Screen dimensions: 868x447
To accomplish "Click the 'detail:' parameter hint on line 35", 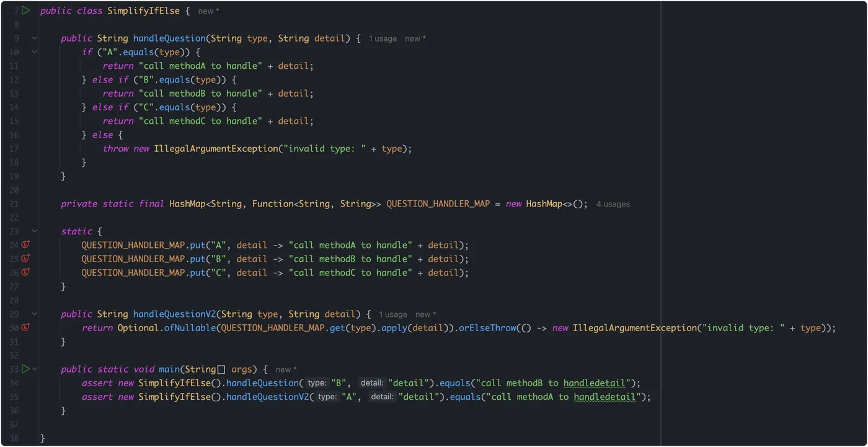I will pos(382,397).
